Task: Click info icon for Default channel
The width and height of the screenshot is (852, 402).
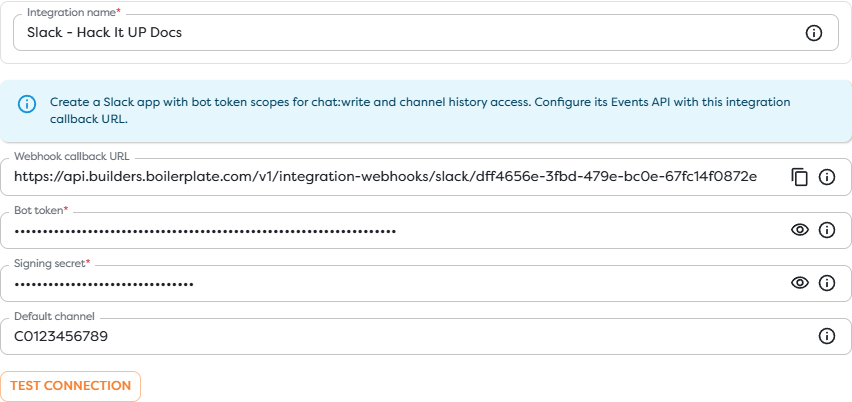Action: coord(826,336)
